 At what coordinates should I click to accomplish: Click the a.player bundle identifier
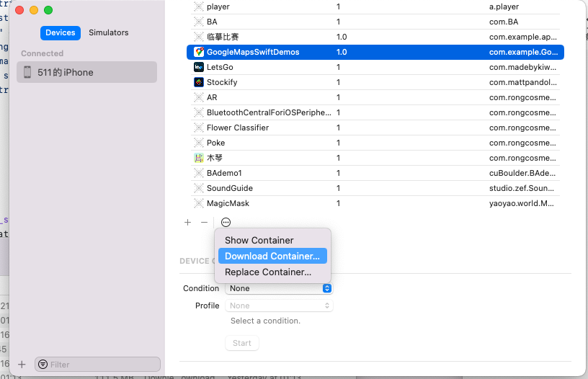[504, 6]
